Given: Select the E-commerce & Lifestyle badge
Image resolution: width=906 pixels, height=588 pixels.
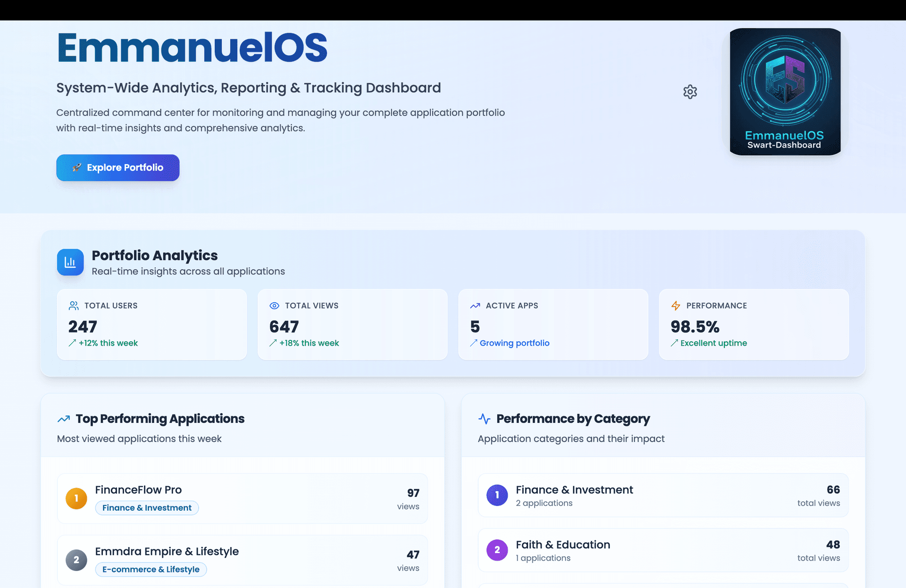Looking at the screenshot, I should tap(151, 569).
